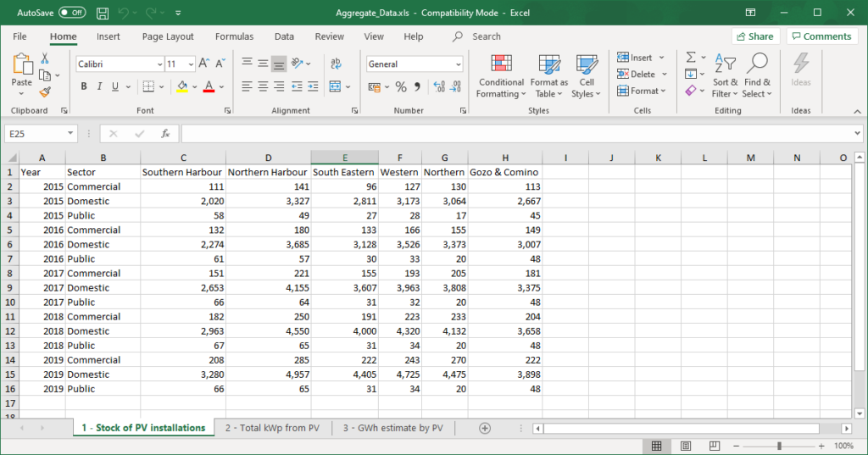Click the Share button
Viewport: 868px width, 455px height.
(x=754, y=36)
